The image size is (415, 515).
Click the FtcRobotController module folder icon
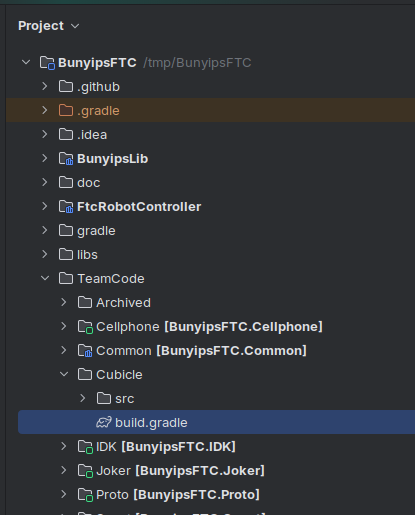point(66,207)
